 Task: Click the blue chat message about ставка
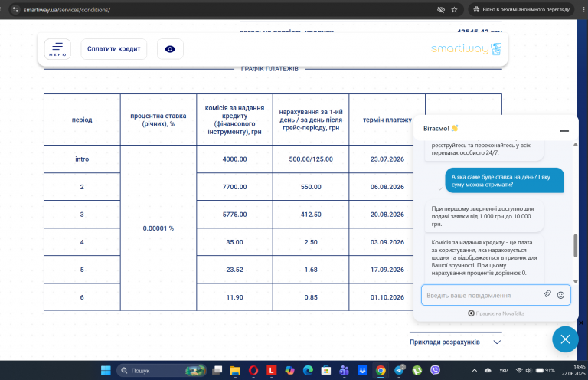[505, 181]
